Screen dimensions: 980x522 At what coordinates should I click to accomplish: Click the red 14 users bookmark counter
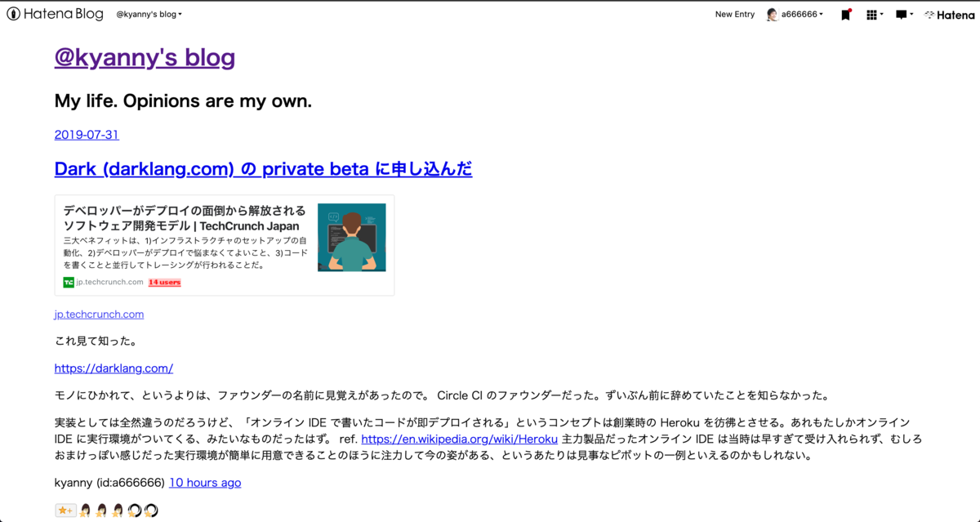[163, 282]
